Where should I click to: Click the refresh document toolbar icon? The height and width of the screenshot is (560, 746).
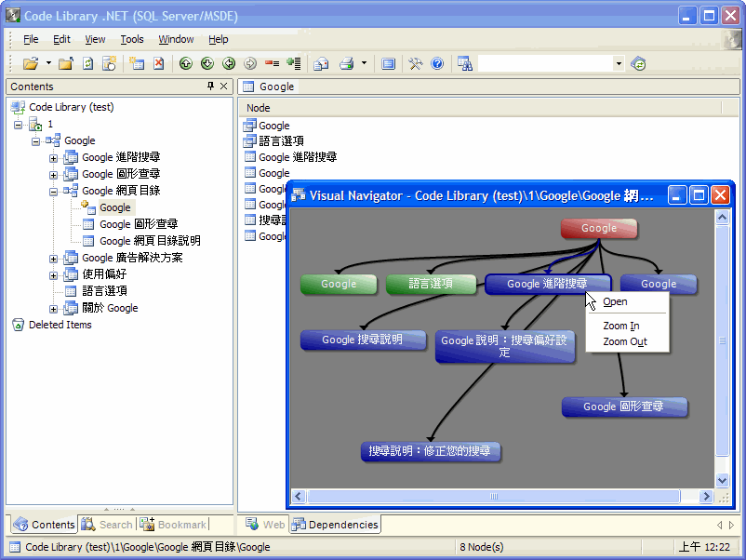[88, 63]
